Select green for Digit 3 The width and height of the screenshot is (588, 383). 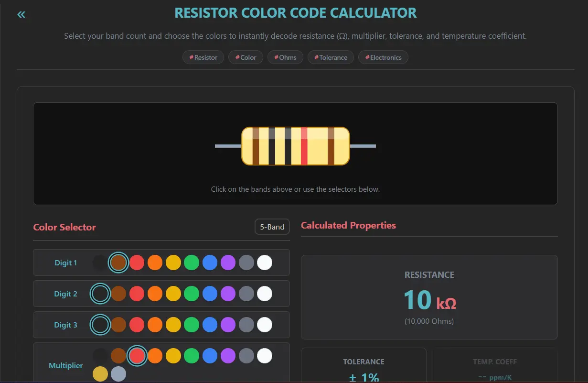coord(192,325)
